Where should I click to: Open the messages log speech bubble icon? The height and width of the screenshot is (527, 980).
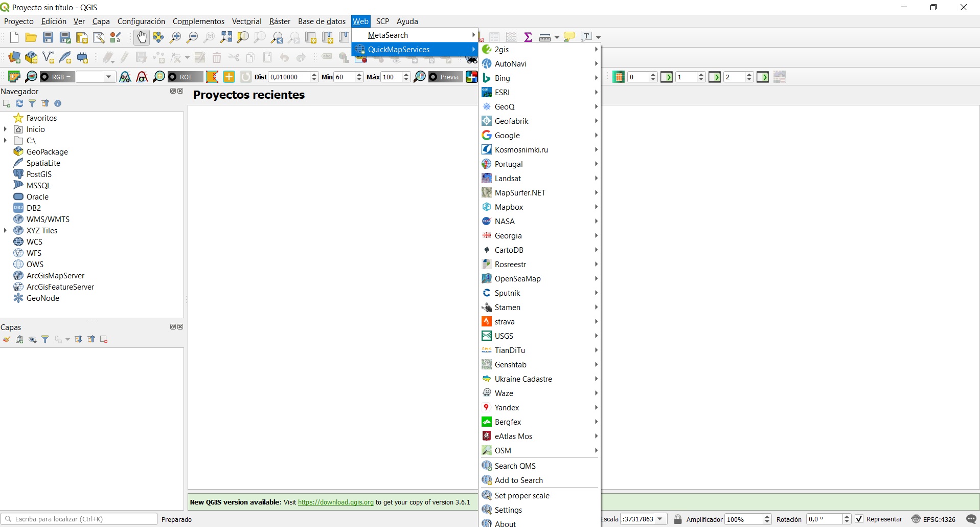click(971, 519)
